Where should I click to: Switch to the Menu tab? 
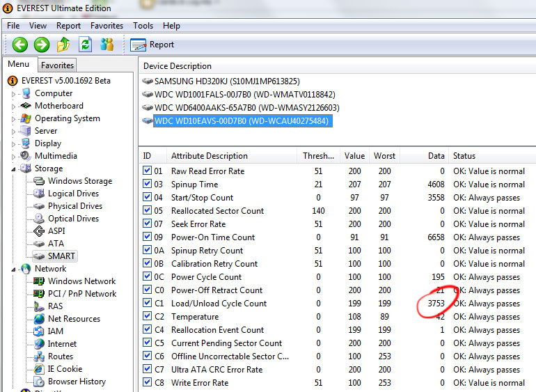pyautogui.click(x=19, y=64)
